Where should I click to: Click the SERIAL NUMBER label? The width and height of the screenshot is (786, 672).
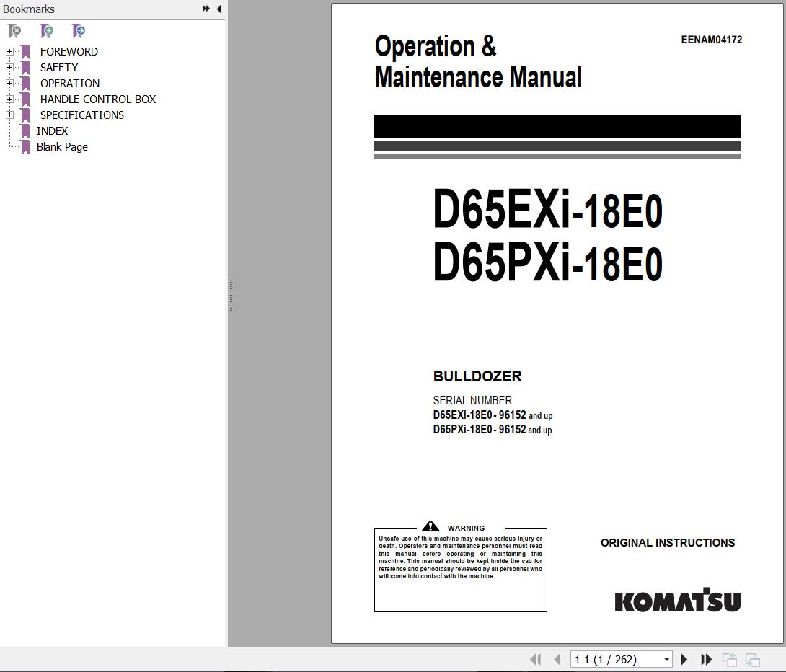pyautogui.click(x=472, y=400)
